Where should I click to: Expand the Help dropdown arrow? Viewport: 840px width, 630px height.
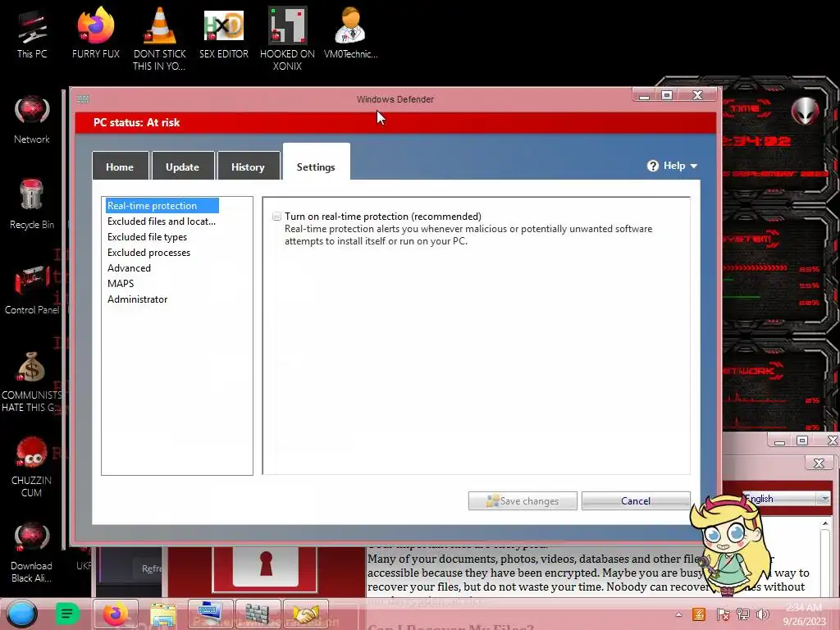694,167
